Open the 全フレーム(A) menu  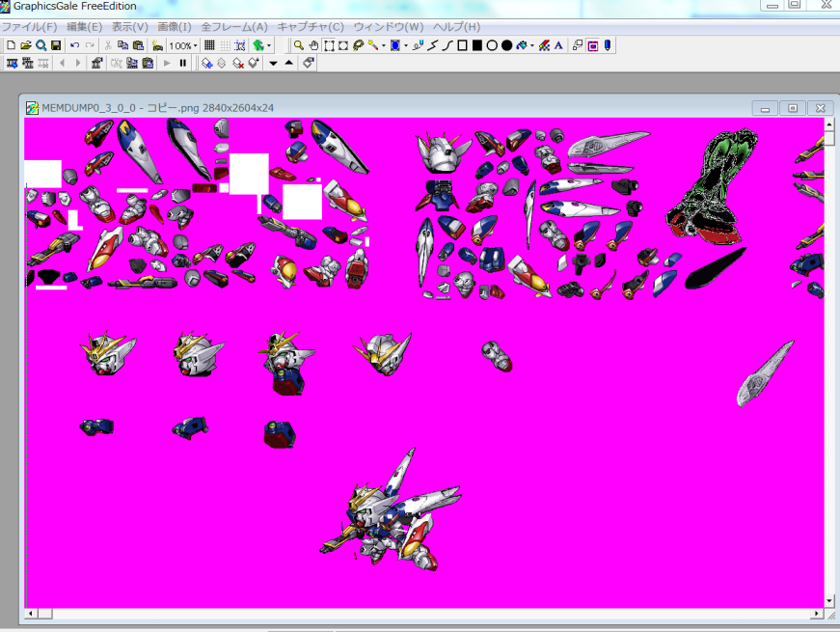(234, 26)
